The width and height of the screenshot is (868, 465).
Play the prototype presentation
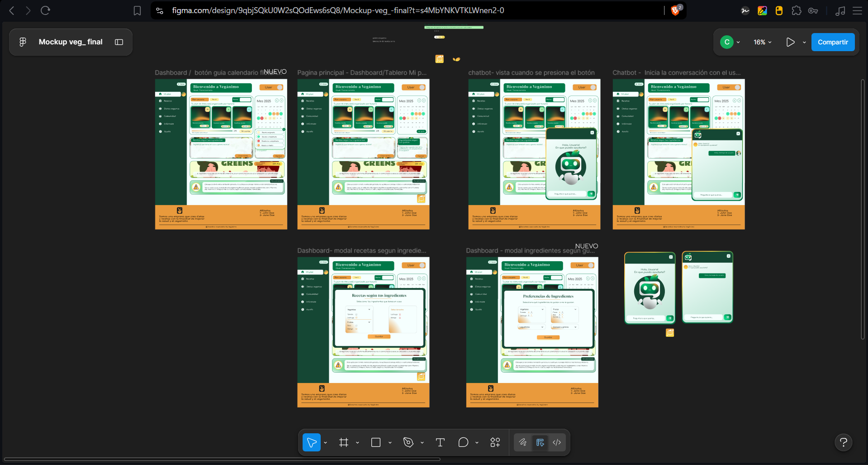pos(790,42)
